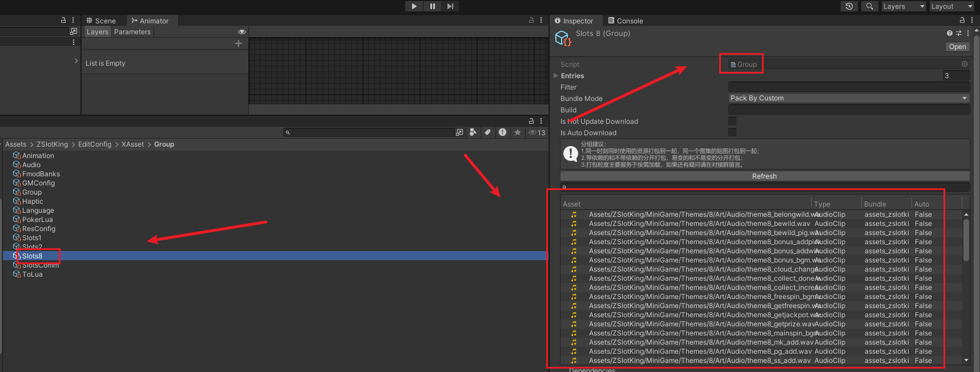Click the Favorites star icon in Project
The image size is (980, 372).
517,132
